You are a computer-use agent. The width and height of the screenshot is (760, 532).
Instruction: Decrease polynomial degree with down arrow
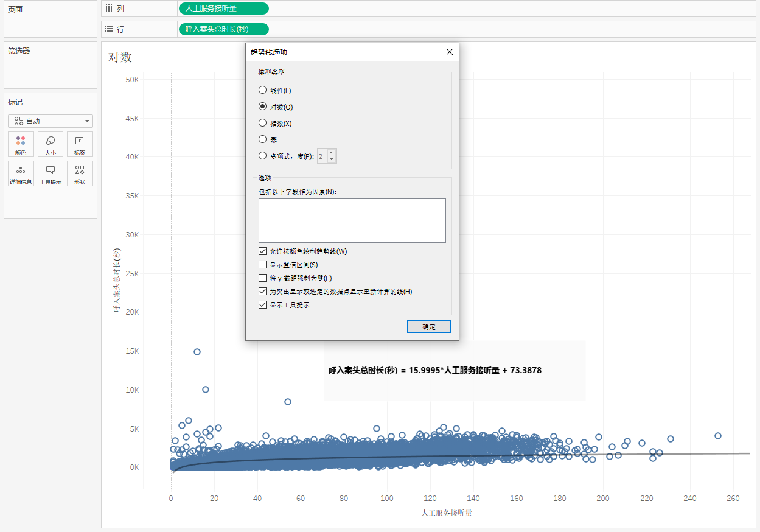[x=332, y=159]
